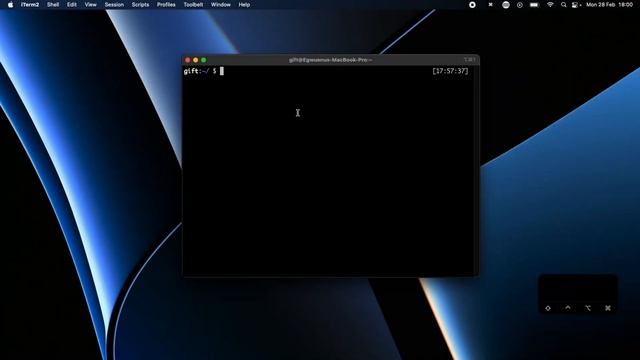Click the [17:57:37] timestamp in terminal
Image resolution: width=640 pixels, height=360 pixels.
[x=450, y=71]
